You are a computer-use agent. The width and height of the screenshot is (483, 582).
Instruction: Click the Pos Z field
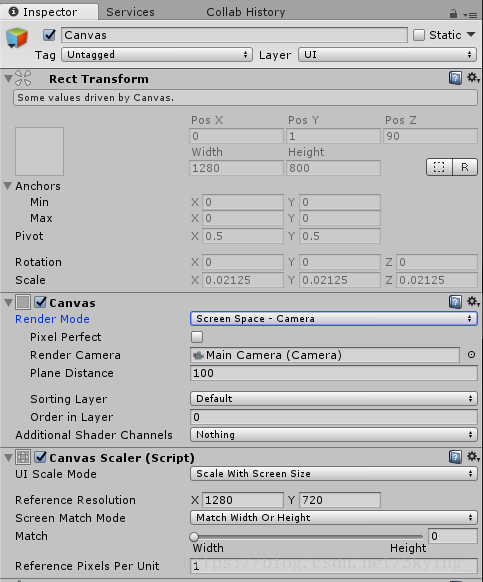pos(430,136)
